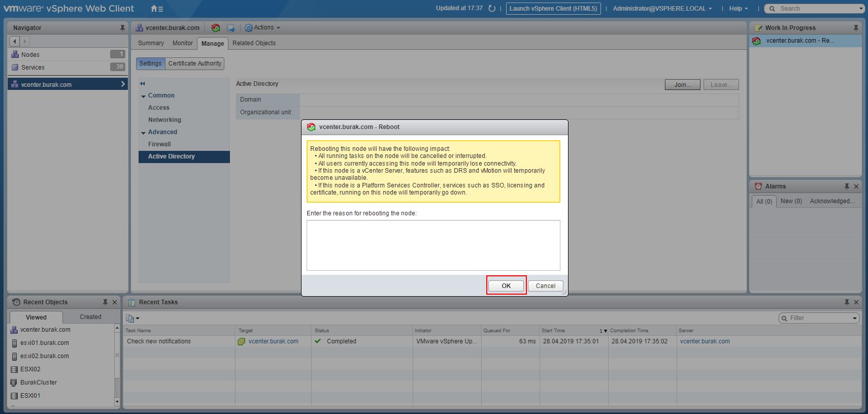The height and width of the screenshot is (414, 868).
Task: Show All (0) alarms tab
Action: click(x=764, y=202)
